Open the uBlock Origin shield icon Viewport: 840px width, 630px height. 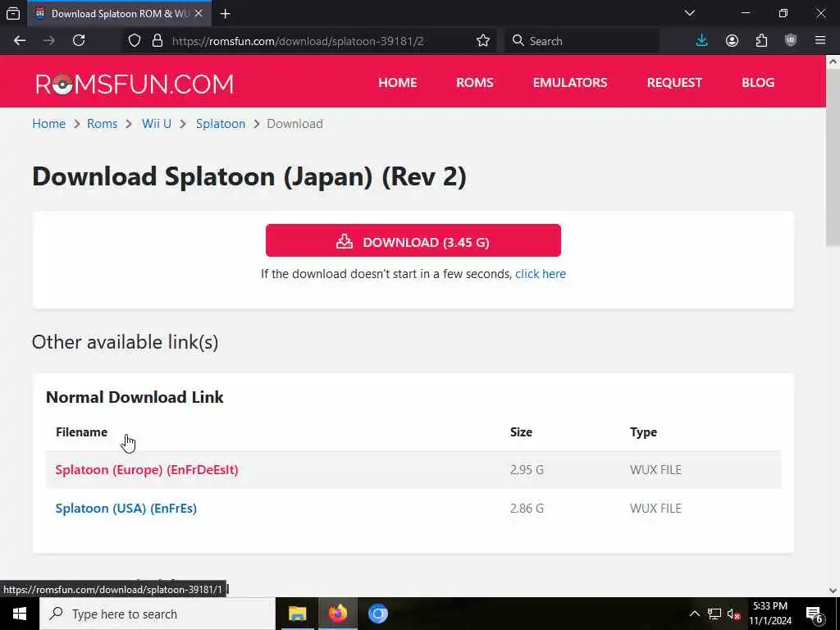click(x=791, y=41)
